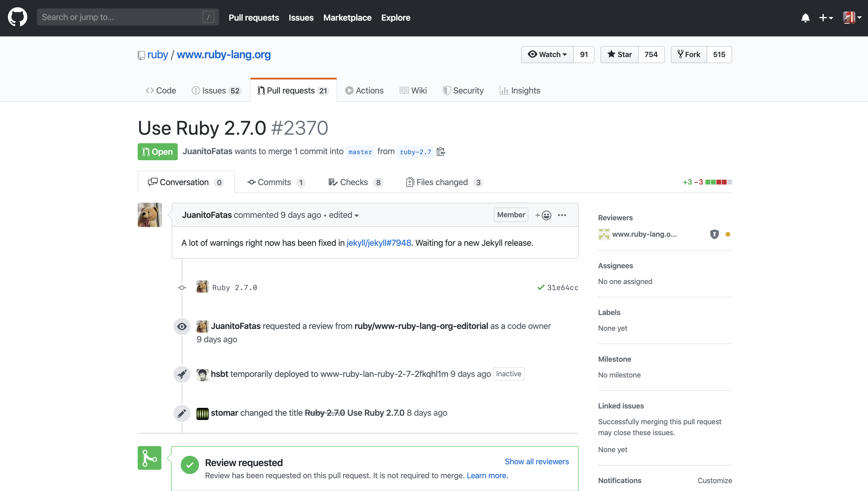Customize notifications
The width and height of the screenshot is (868, 491).
714,481
